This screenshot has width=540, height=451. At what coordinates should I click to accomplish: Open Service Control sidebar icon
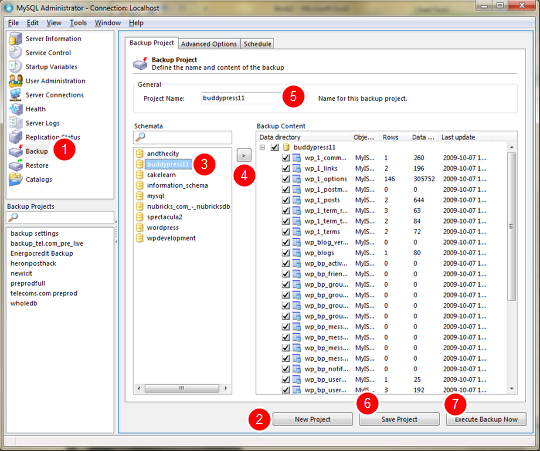pos(15,53)
